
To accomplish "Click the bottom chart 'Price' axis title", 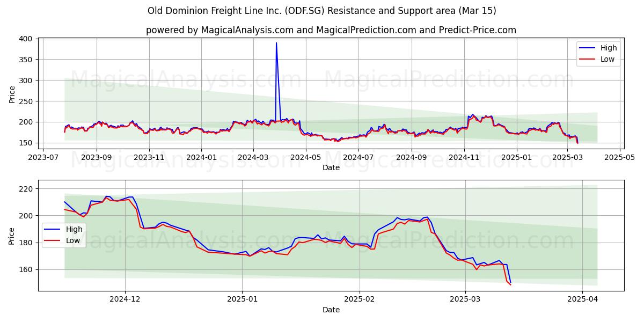I will (x=12, y=236).
